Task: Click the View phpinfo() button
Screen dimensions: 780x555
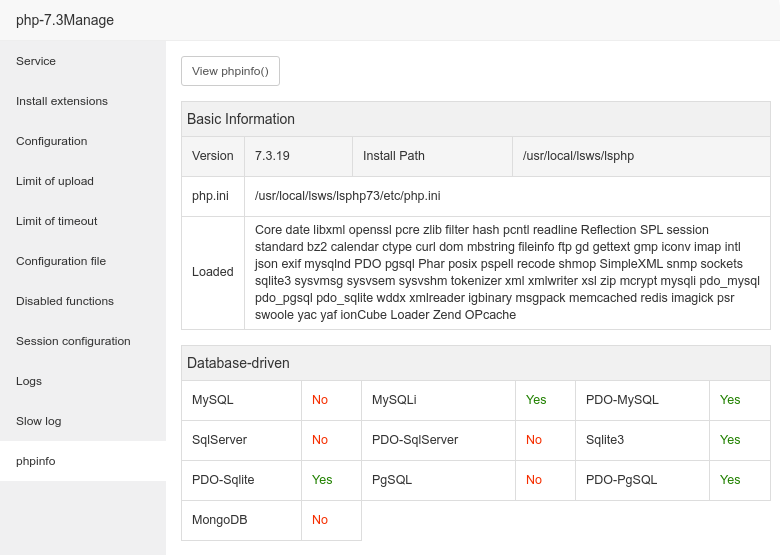Action: click(x=230, y=71)
